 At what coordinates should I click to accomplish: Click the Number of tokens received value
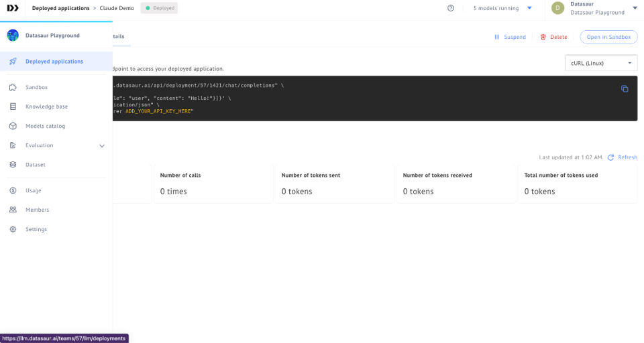[418, 192]
